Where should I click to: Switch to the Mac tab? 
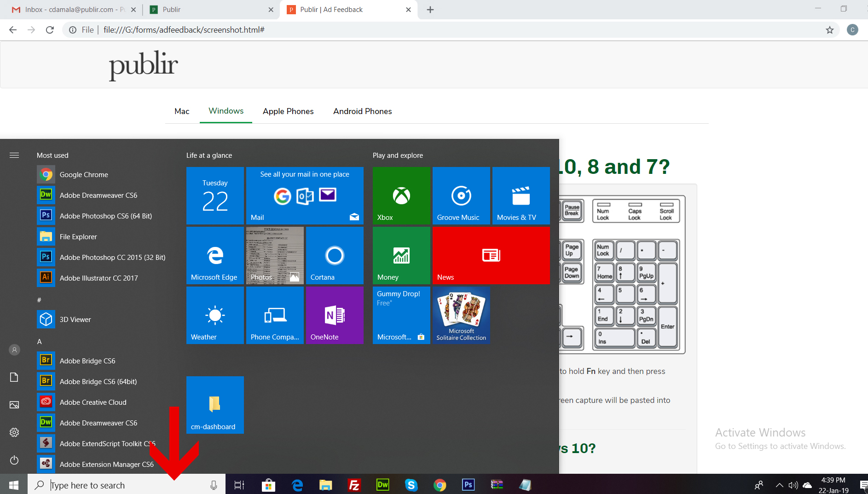[182, 111]
